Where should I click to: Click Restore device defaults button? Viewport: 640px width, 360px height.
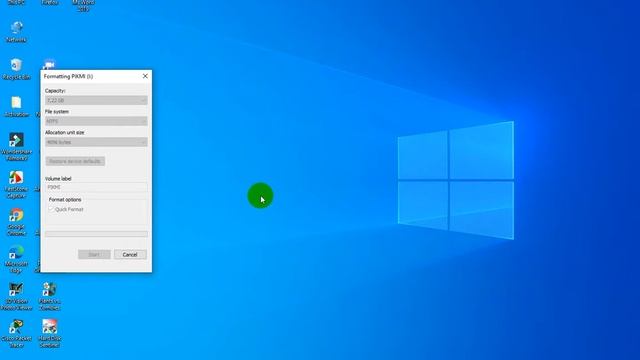[x=75, y=161]
